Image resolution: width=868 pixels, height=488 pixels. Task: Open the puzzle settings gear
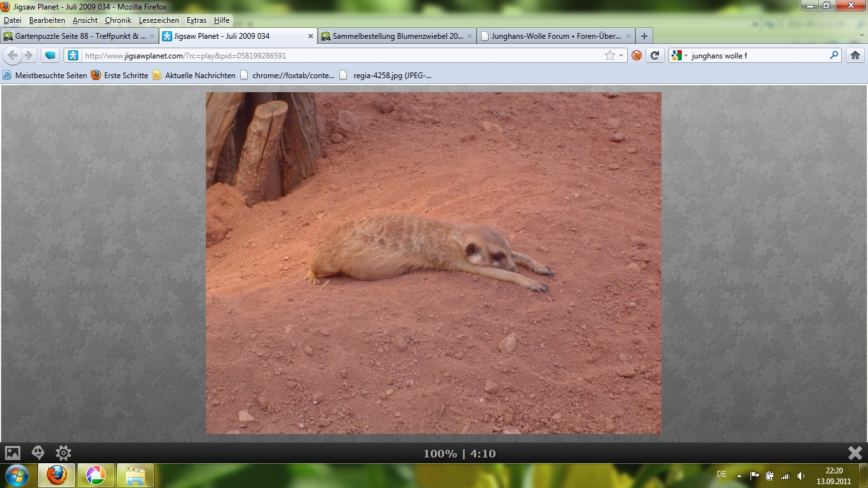tap(64, 453)
